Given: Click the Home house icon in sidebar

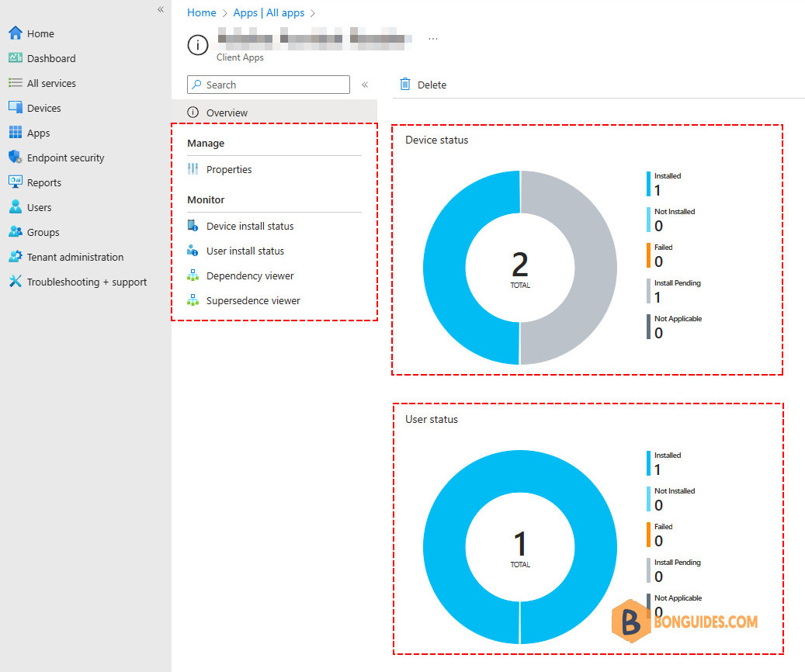Looking at the screenshot, I should [x=16, y=33].
